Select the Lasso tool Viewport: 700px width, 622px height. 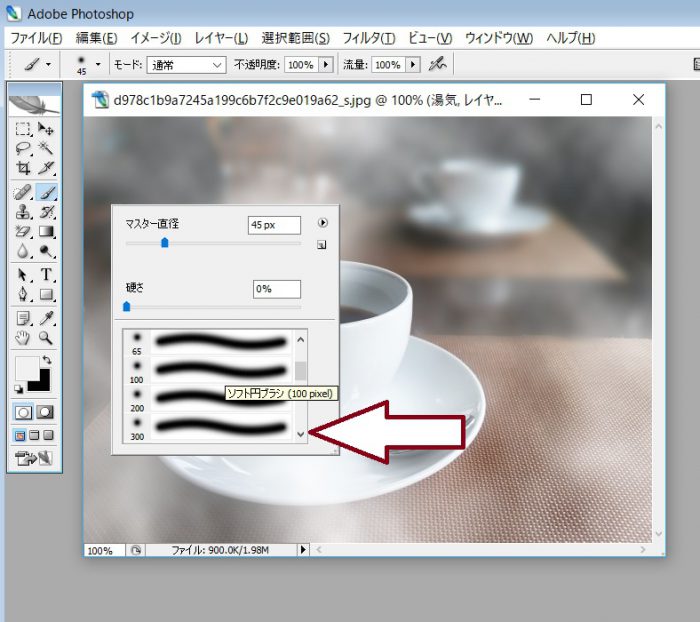coord(23,148)
